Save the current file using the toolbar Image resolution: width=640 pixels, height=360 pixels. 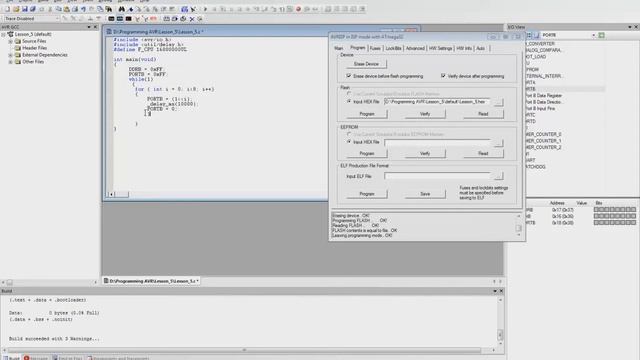24,9
